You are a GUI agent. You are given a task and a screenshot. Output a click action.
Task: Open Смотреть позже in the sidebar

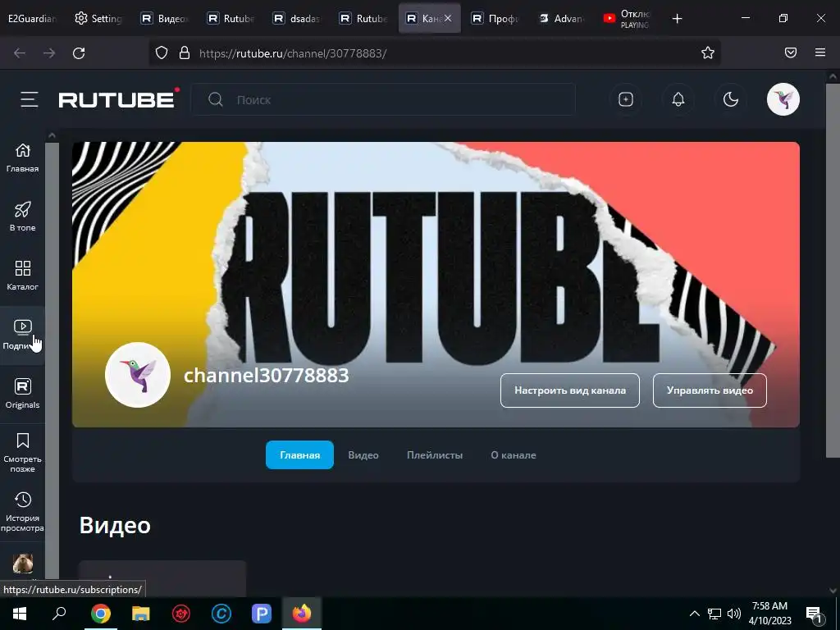click(22, 453)
